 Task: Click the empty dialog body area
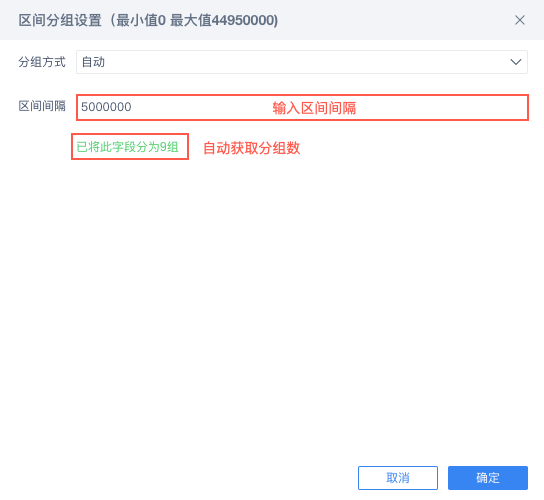pyautogui.click(x=272, y=305)
